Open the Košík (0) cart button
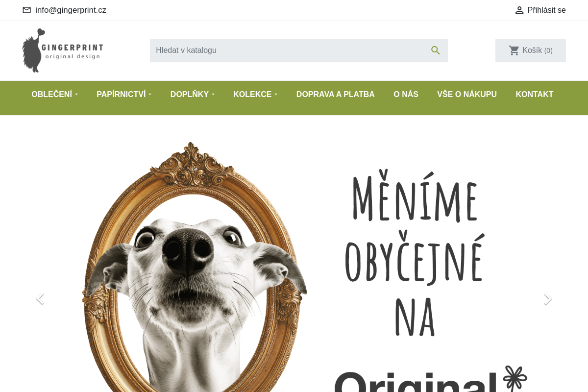Image resolution: width=588 pixels, height=392 pixels. (531, 50)
